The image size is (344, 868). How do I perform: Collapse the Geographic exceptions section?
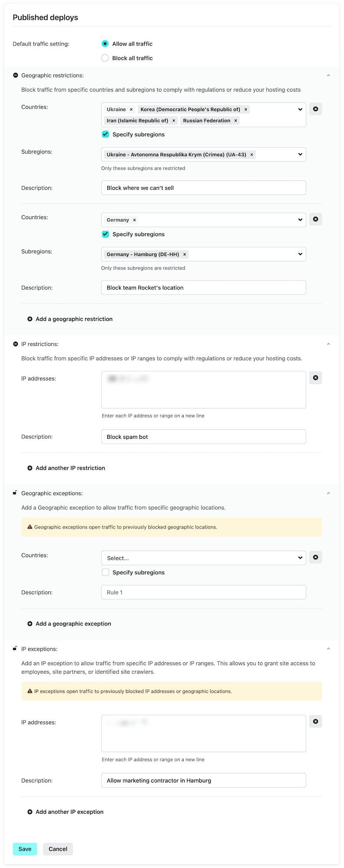(x=328, y=493)
